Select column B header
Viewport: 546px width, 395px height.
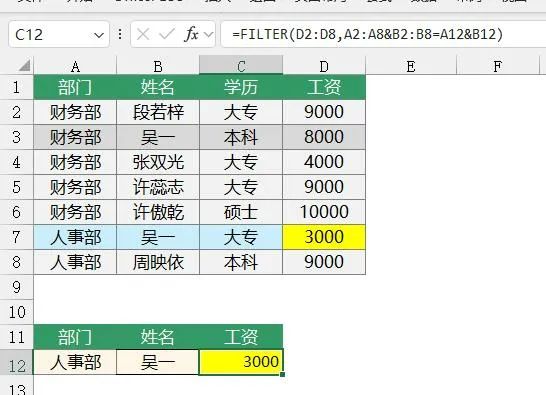[158, 66]
